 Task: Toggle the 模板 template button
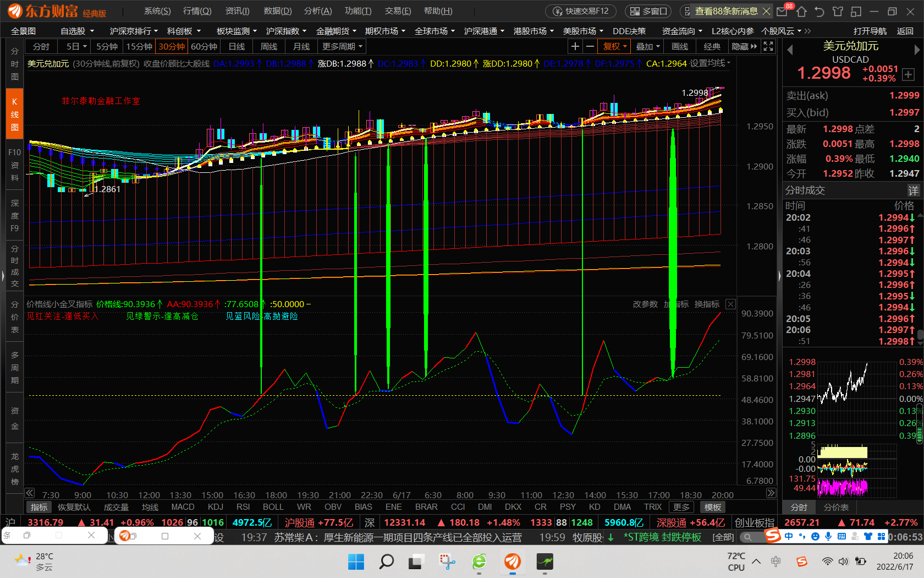(x=713, y=507)
